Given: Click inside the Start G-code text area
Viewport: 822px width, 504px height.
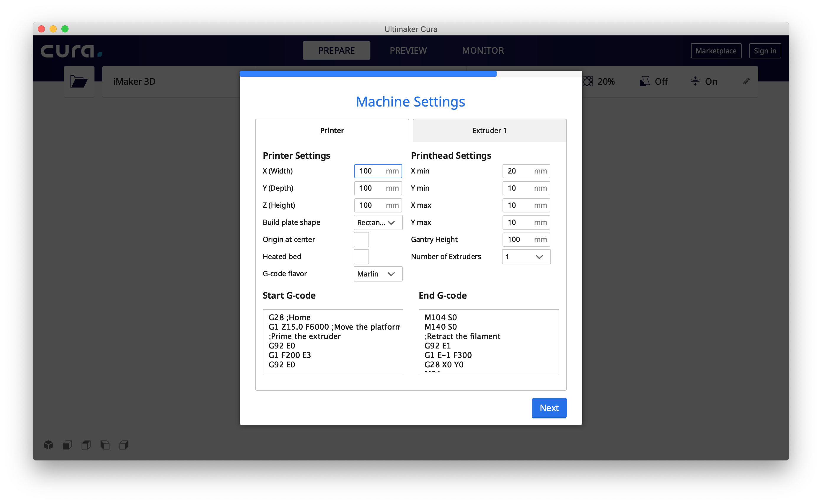Looking at the screenshot, I should coord(332,342).
